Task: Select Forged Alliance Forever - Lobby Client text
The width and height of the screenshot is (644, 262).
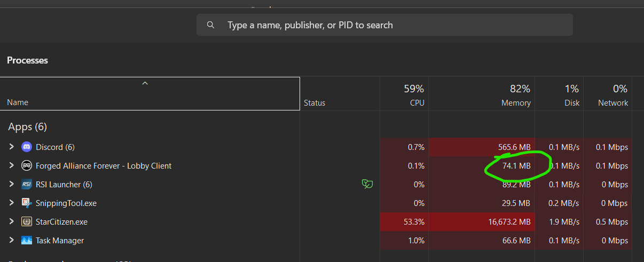Action: (x=104, y=166)
